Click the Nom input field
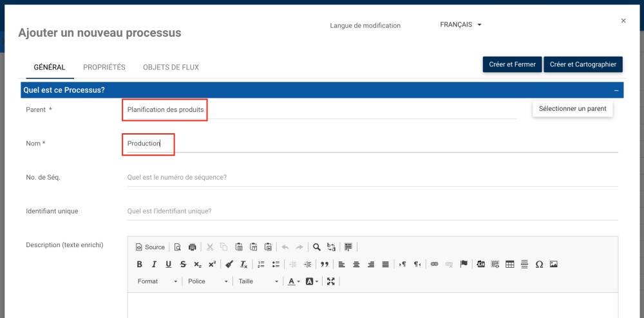 (372, 144)
